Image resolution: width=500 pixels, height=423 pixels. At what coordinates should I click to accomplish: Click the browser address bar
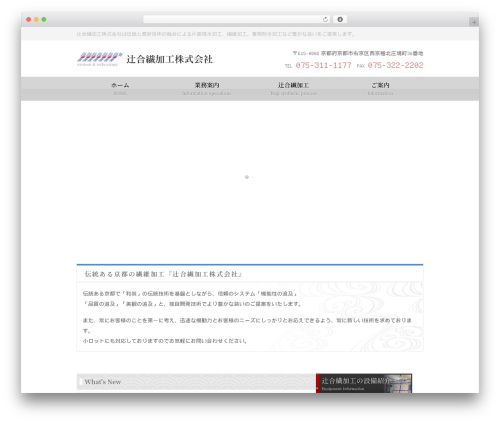click(x=237, y=20)
